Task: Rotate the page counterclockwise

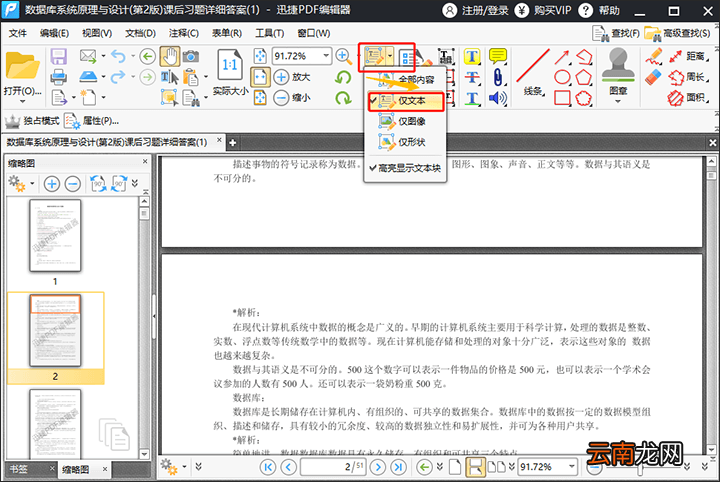Action: click(343, 77)
